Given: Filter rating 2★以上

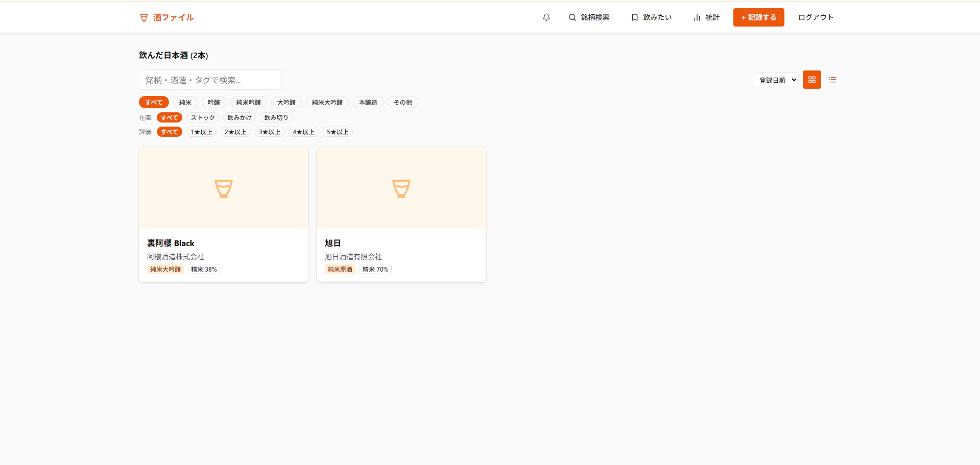Looking at the screenshot, I should click(x=235, y=132).
